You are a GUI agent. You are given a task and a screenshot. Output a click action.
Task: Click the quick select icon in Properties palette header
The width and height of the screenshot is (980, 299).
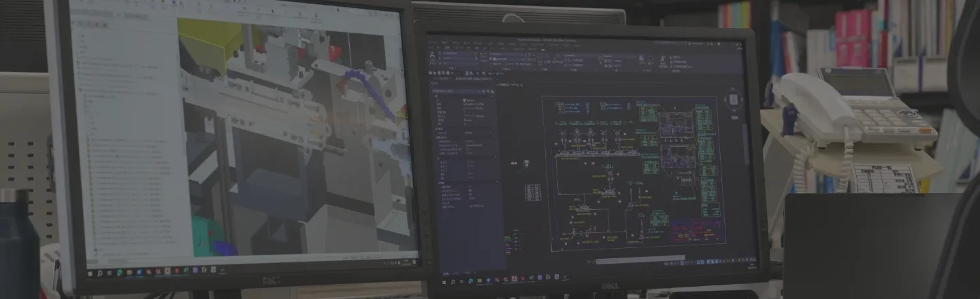pyautogui.click(x=491, y=90)
